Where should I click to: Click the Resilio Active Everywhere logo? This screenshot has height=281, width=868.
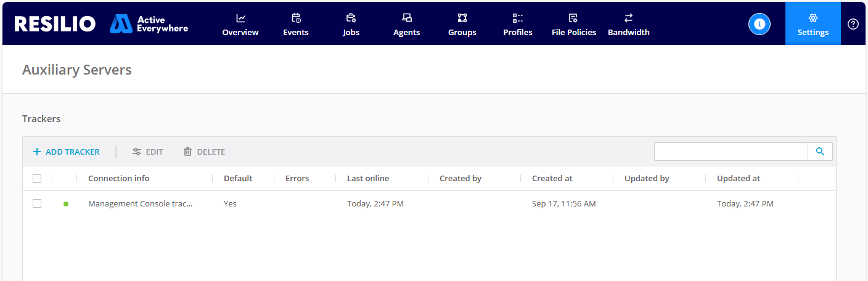coord(101,24)
